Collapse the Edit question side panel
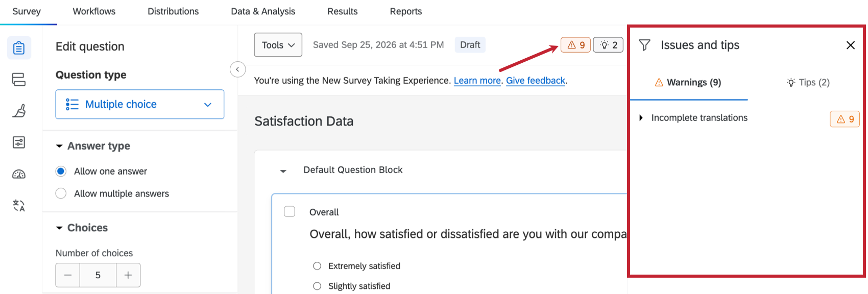 point(238,69)
